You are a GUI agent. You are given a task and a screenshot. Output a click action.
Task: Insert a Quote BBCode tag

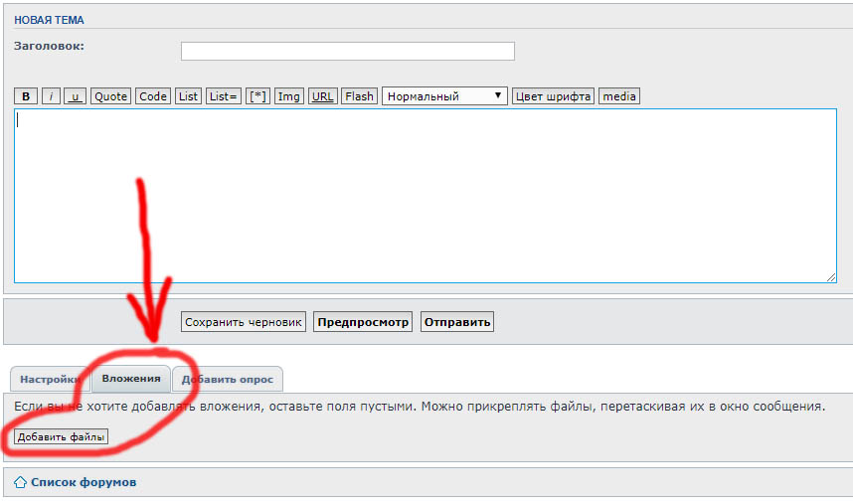pos(110,96)
